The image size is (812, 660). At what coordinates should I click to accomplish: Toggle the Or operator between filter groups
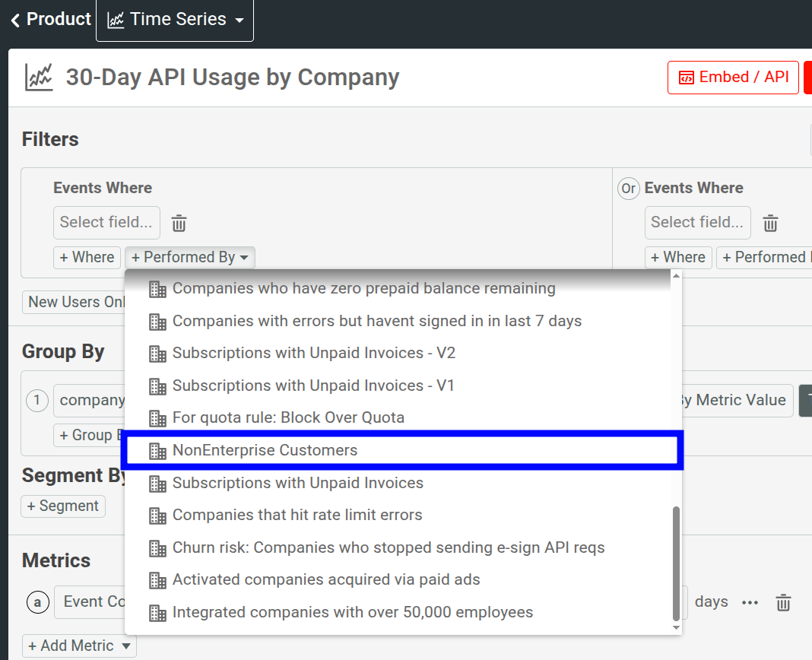628,188
